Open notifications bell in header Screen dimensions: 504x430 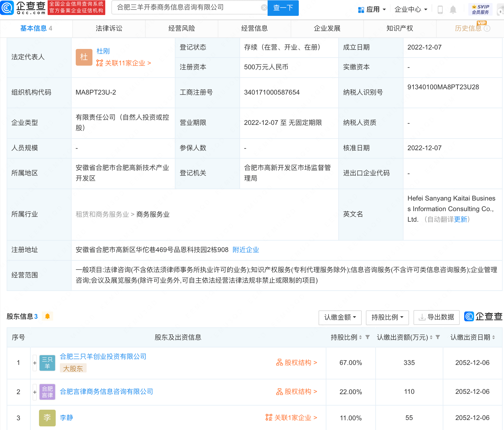pos(453,10)
